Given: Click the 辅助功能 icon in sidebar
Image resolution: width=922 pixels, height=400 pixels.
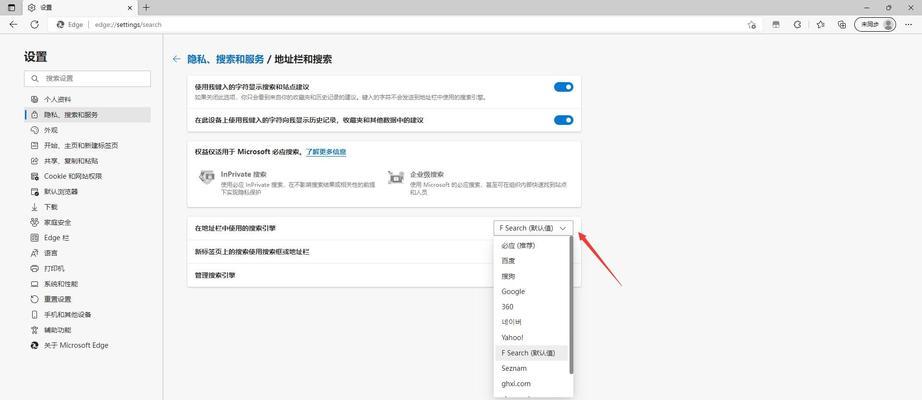Looking at the screenshot, I should tap(34, 329).
